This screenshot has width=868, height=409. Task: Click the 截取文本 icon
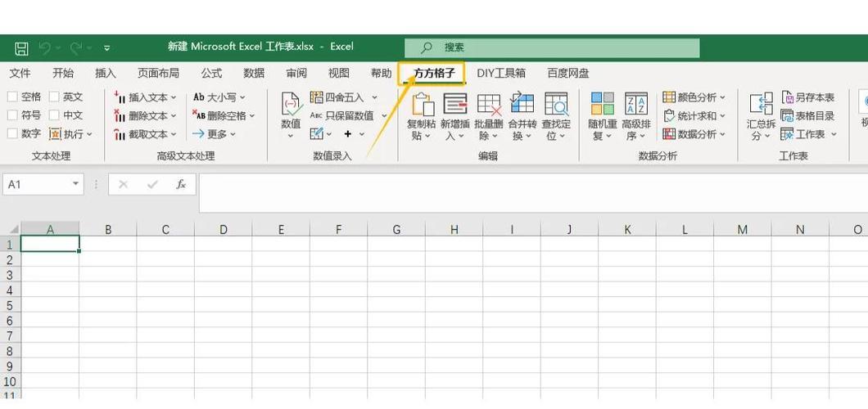pyautogui.click(x=120, y=134)
